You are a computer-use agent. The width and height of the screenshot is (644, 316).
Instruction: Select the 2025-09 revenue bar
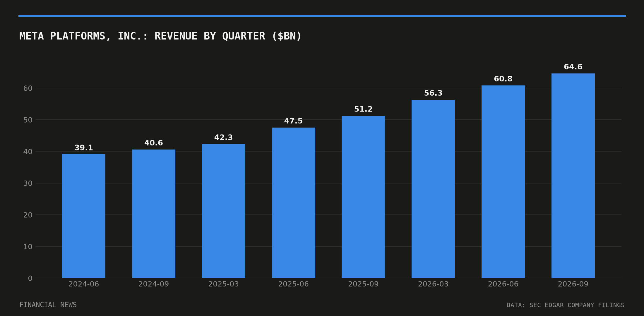pos(363,197)
